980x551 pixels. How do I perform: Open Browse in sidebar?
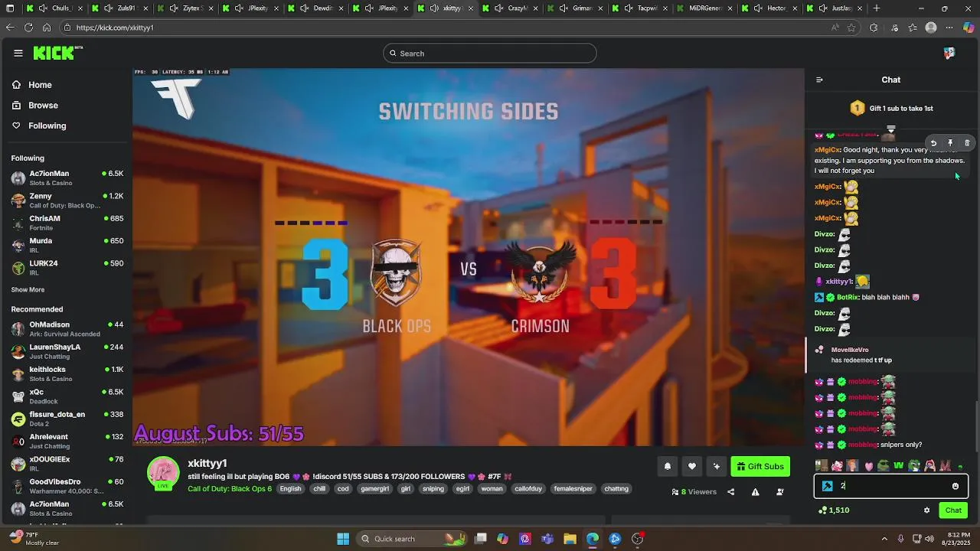43,106
